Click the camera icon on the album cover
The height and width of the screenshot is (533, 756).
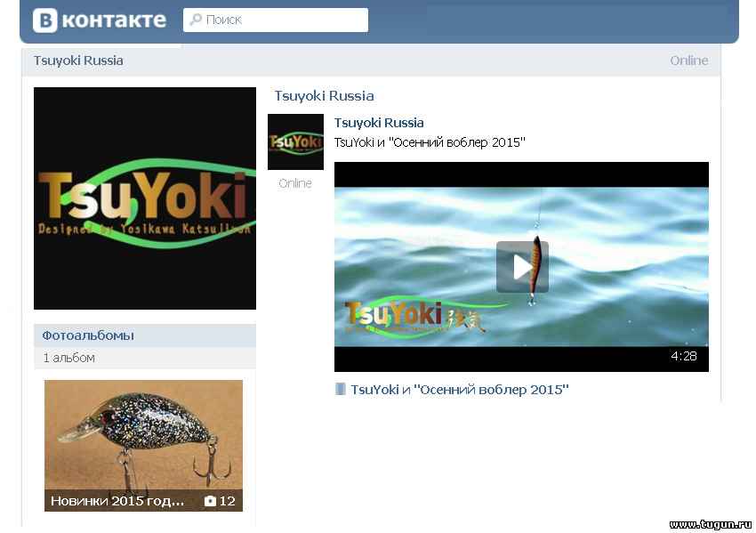click(x=210, y=501)
